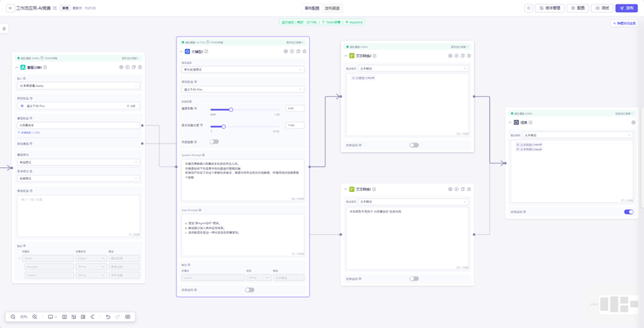This screenshot has height=328, width=644.
Task: Duplicate the intent classification node via copy icon
Action: (x=133, y=68)
